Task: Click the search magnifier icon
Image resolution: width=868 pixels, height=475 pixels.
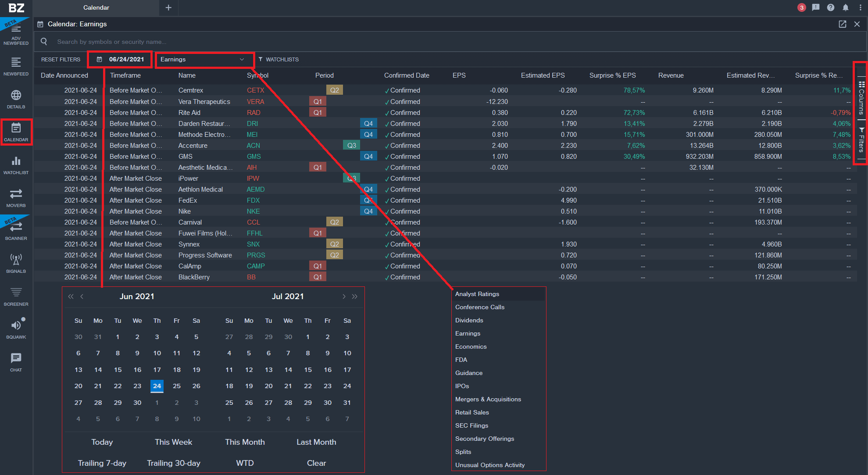Action: tap(44, 42)
